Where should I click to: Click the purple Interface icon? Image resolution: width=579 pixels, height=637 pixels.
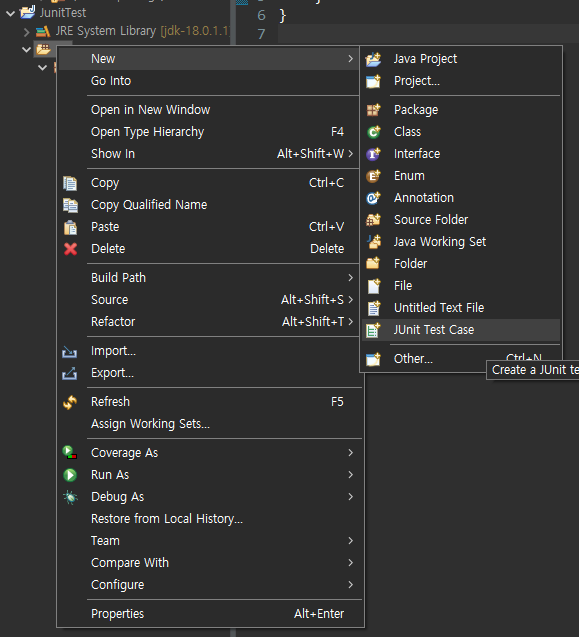373,154
